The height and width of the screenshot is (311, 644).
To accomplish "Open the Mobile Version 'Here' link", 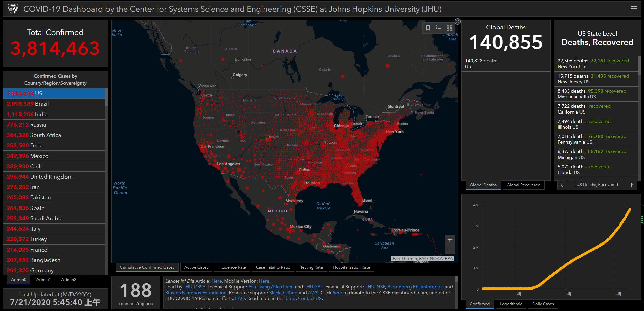I will click(x=264, y=281).
